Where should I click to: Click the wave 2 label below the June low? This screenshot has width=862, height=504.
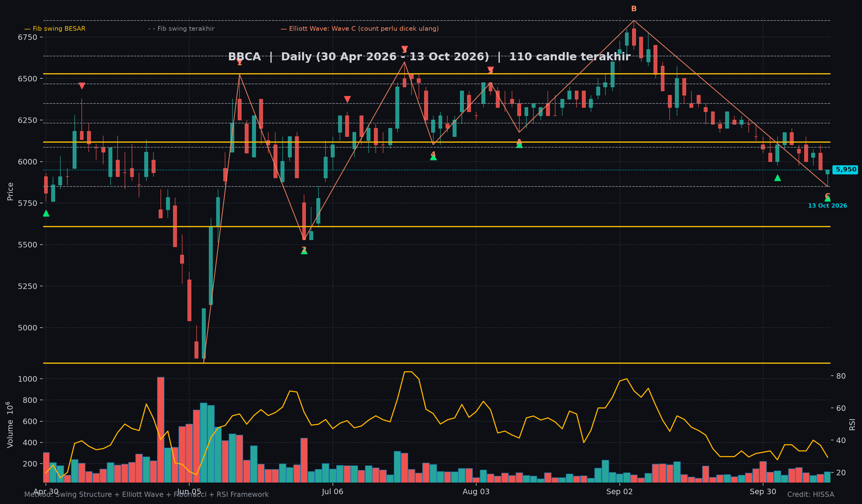tap(304, 250)
